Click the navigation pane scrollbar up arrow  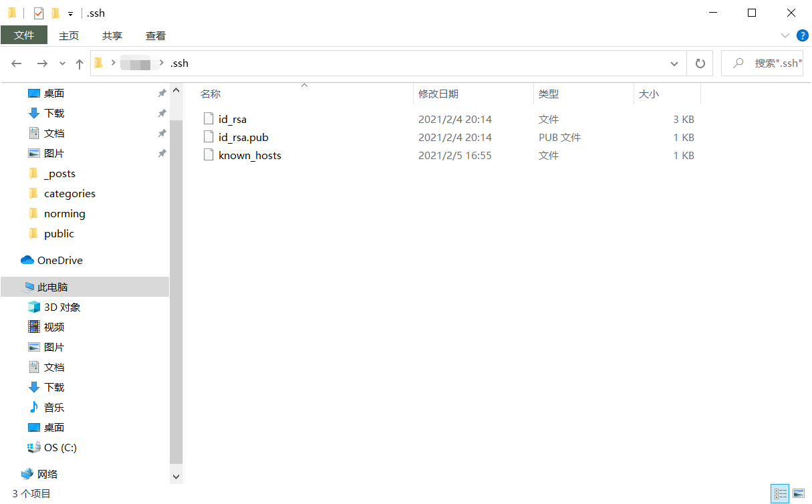click(x=176, y=90)
